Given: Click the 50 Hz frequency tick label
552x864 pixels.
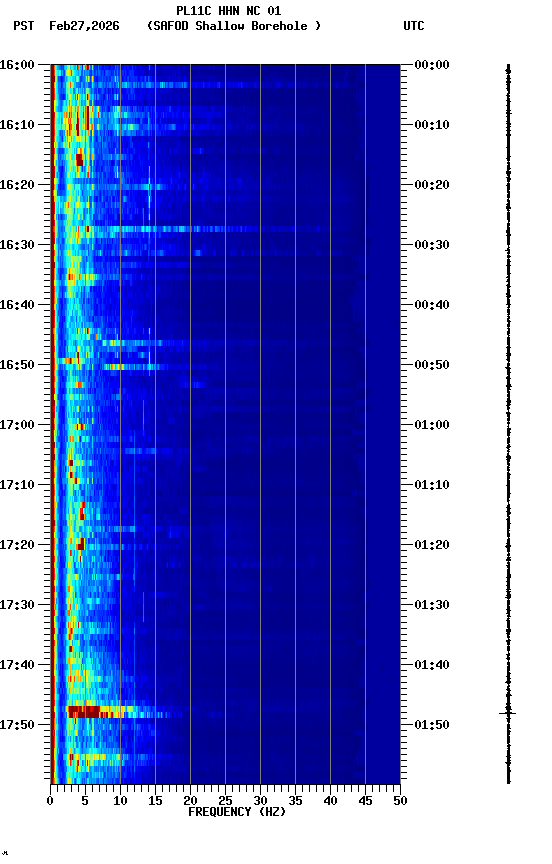Looking at the screenshot, I should click(400, 801).
